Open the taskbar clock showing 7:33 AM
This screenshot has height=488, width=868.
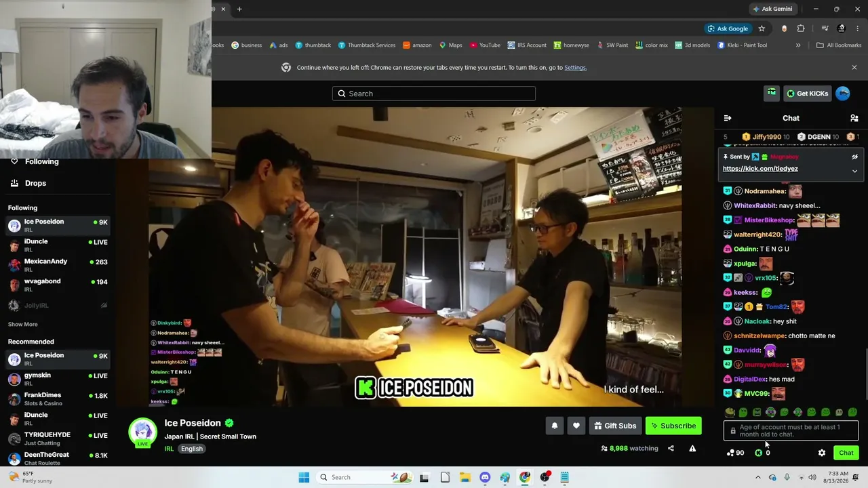click(837, 477)
